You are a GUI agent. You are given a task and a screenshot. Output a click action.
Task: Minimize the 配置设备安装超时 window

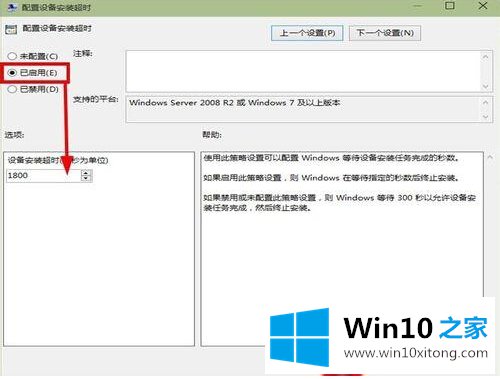pos(418,6)
